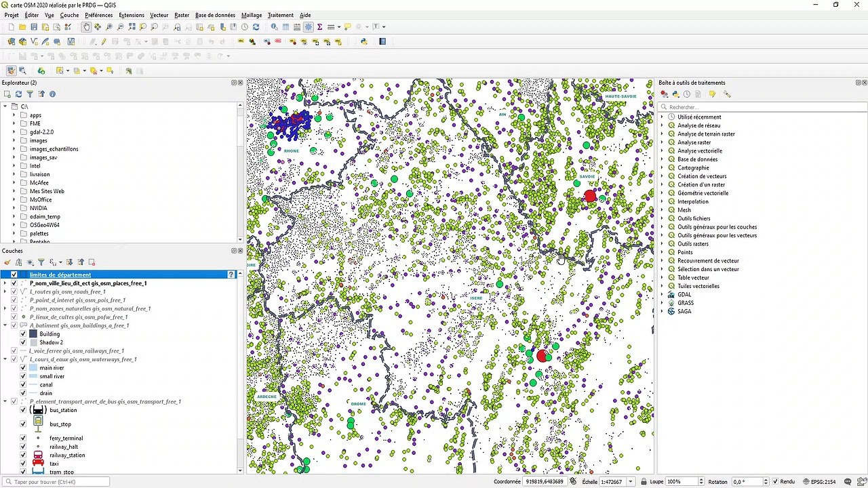Select the images_echantillons folder in Explorateur
This screenshot has width=868, height=488.
pos(54,149)
